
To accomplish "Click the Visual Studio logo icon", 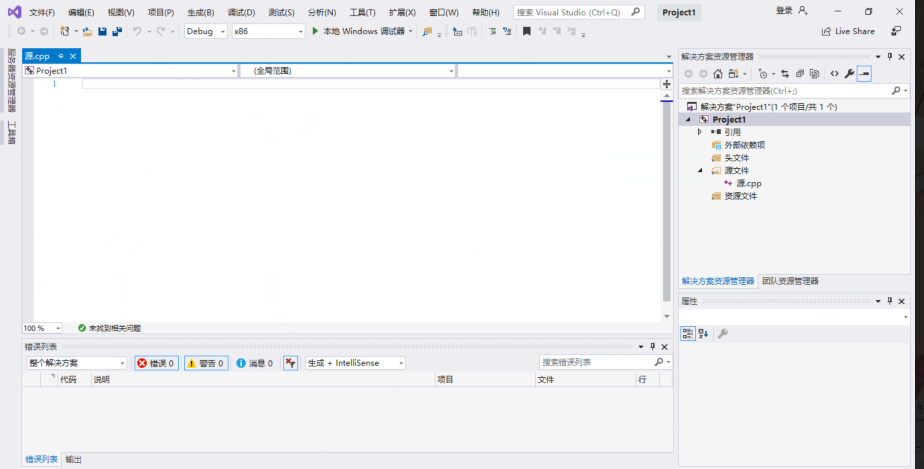I will pyautogui.click(x=14, y=12).
